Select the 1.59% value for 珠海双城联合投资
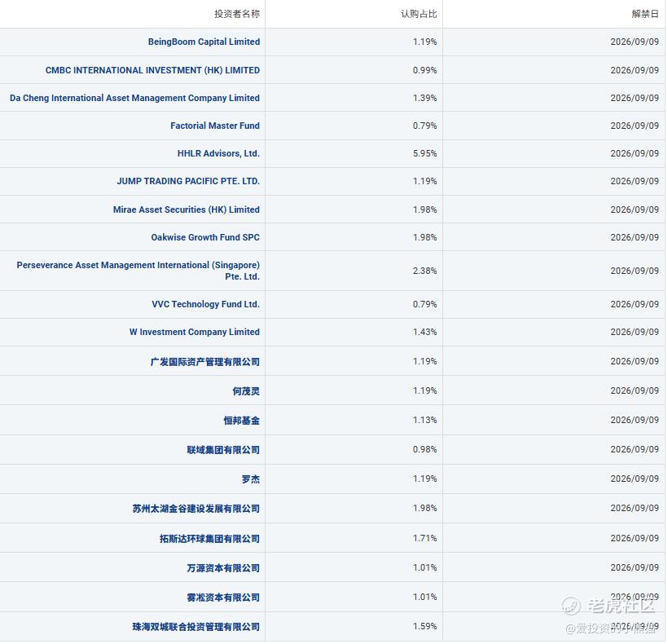The width and height of the screenshot is (668, 644). coord(424,626)
